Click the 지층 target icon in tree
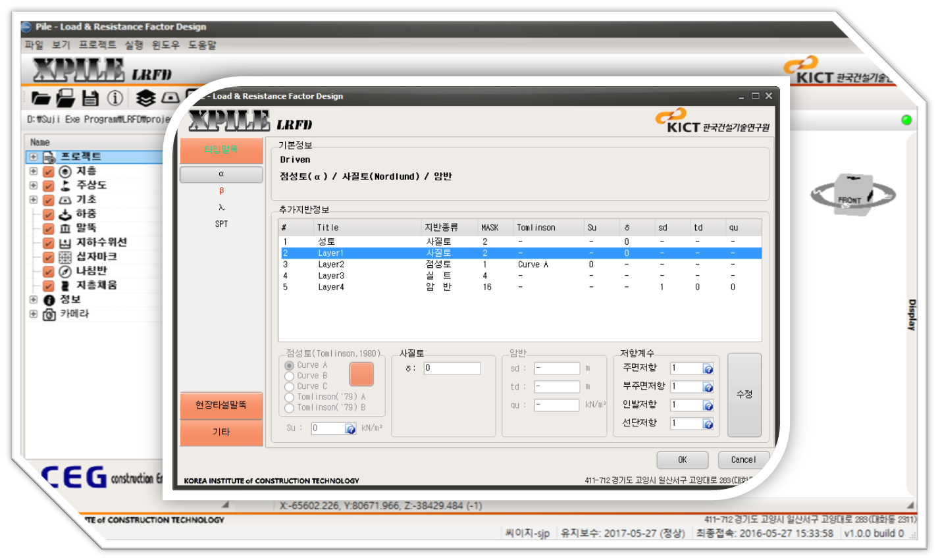 tap(65, 172)
